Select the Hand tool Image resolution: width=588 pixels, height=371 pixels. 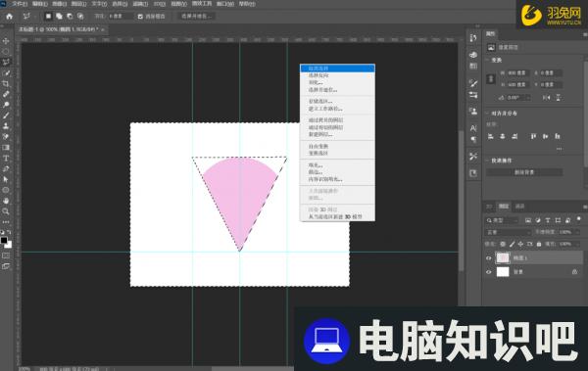[6, 201]
